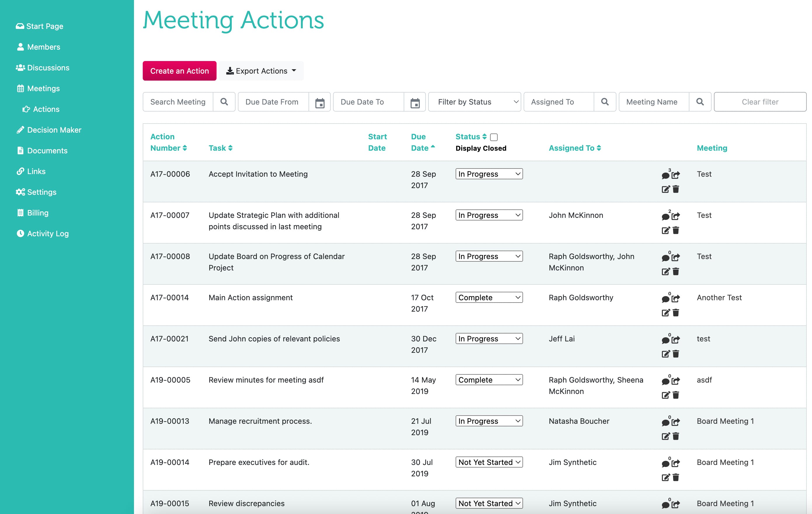812x514 pixels.
Task: Change status dropdown for A19-00014
Action: click(x=489, y=462)
